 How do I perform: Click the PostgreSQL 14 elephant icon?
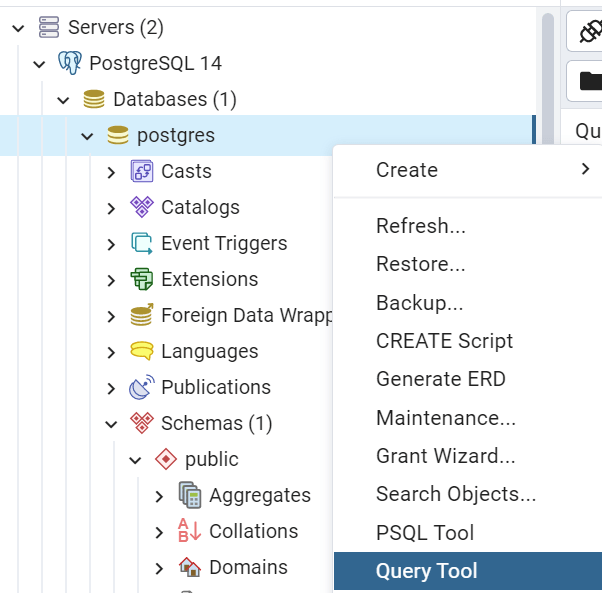coord(70,63)
